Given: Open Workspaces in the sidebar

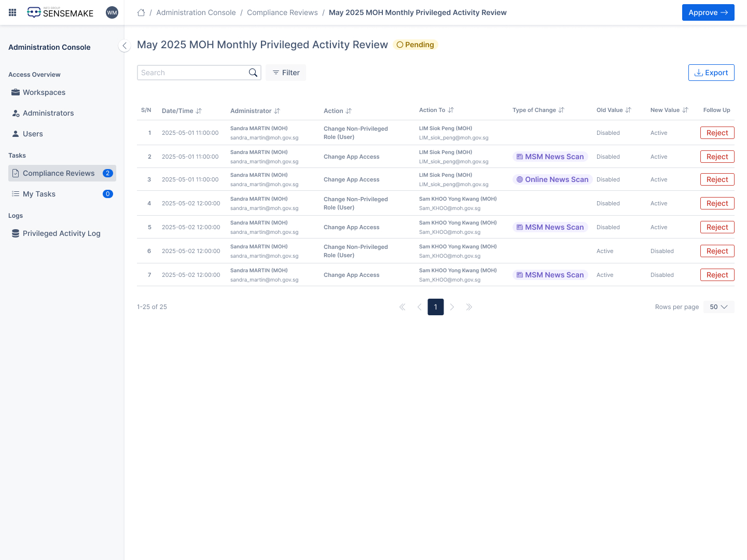Looking at the screenshot, I should (44, 92).
